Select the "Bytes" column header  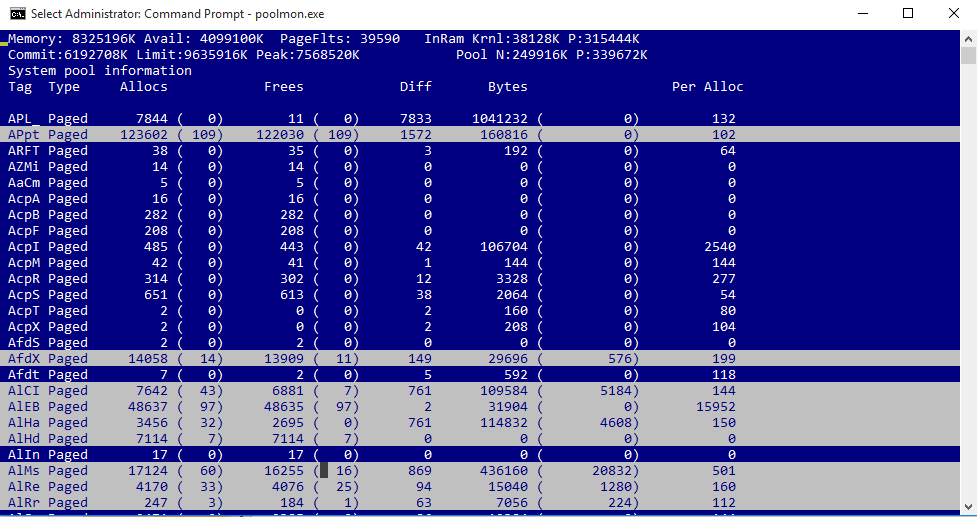click(x=507, y=87)
